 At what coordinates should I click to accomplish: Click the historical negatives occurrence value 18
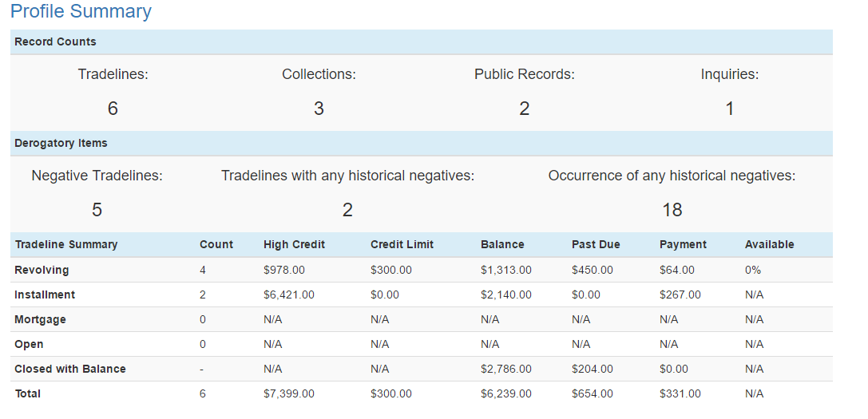point(672,210)
